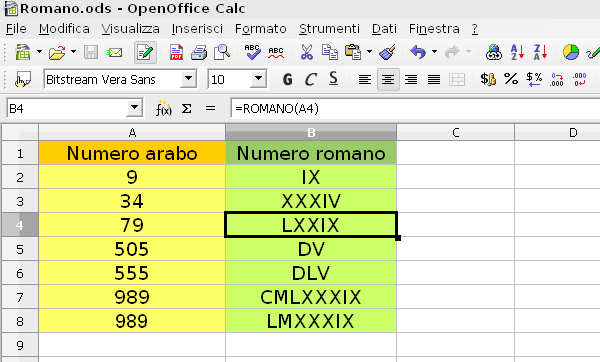The image size is (600, 362).
Task: Open the Undo history dropdown arrow
Action: (x=434, y=52)
